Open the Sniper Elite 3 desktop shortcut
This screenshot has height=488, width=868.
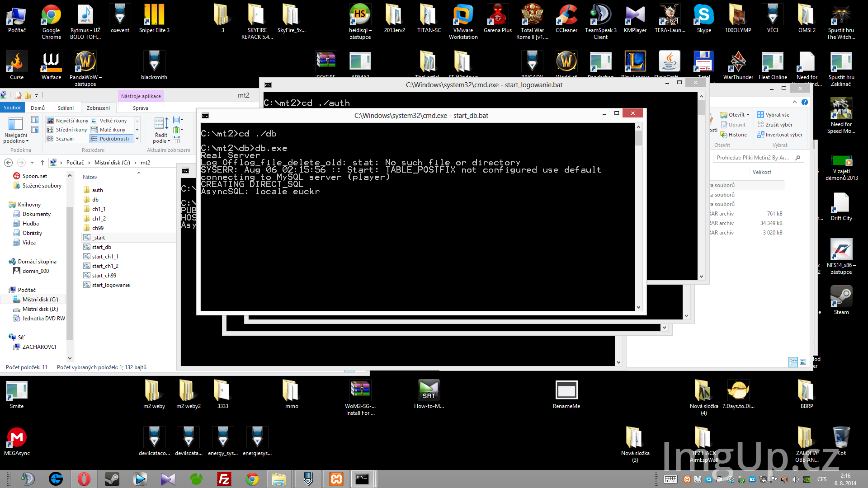(x=154, y=18)
